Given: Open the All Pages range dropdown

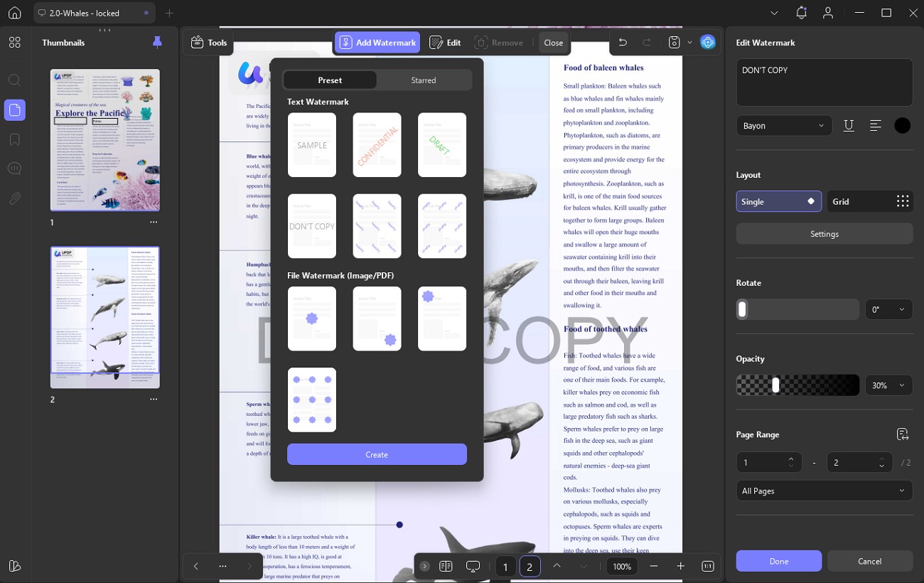Looking at the screenshot, I should (x=824, y=491).
